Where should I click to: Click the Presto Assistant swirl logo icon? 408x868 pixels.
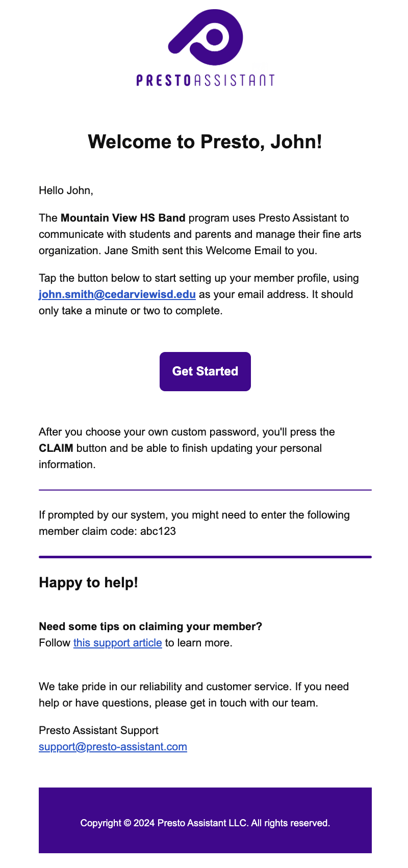click(x=206, y=37)
